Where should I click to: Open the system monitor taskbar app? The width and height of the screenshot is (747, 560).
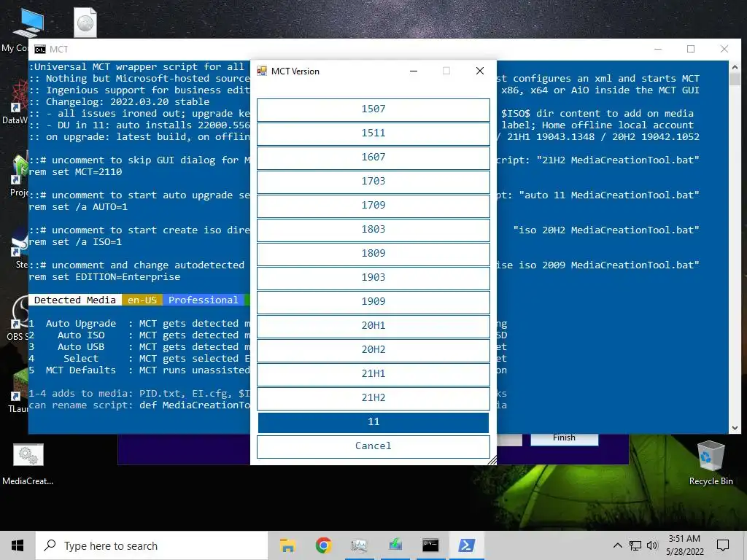(359, 545)
